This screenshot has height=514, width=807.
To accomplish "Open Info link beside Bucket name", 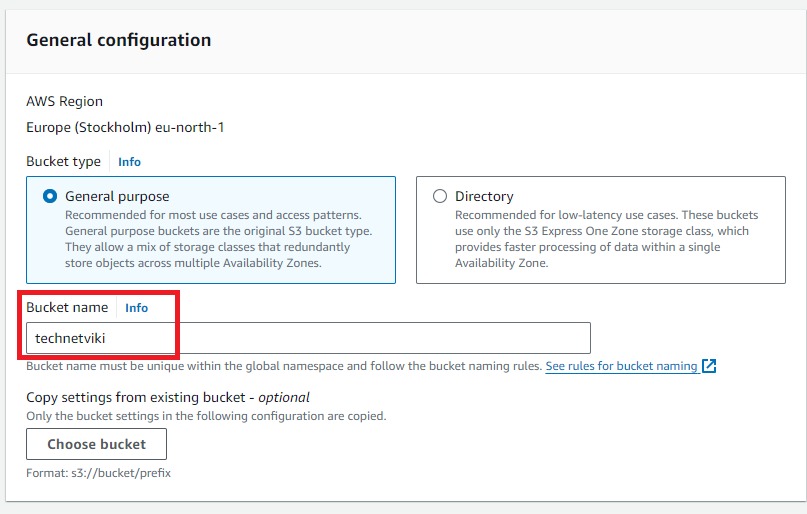I will click(136, 308).
